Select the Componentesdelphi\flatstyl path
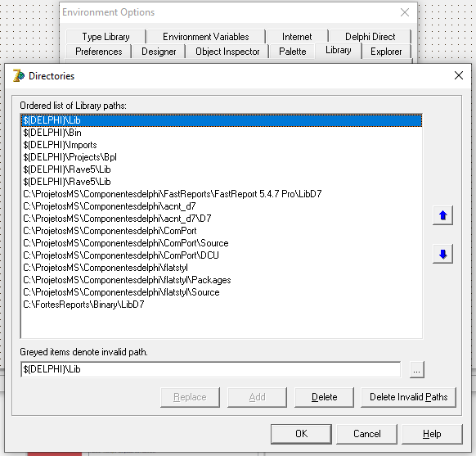 click(222, 268)
